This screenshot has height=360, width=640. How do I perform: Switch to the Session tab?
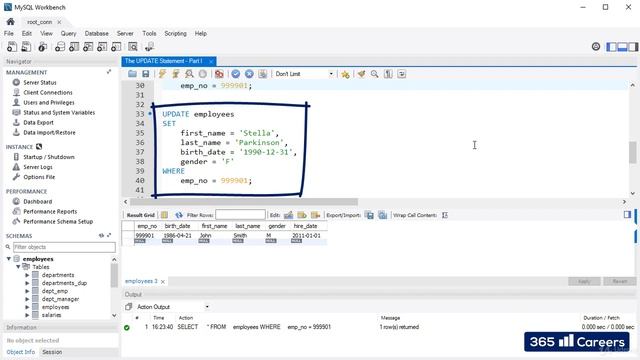click(52, 352)
